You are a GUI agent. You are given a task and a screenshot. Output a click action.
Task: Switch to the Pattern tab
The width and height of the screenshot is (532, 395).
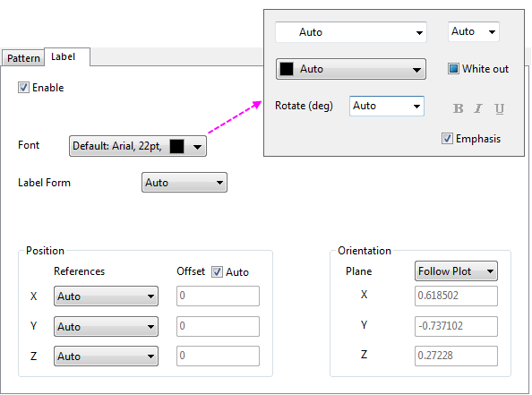(x=23, y=58)
